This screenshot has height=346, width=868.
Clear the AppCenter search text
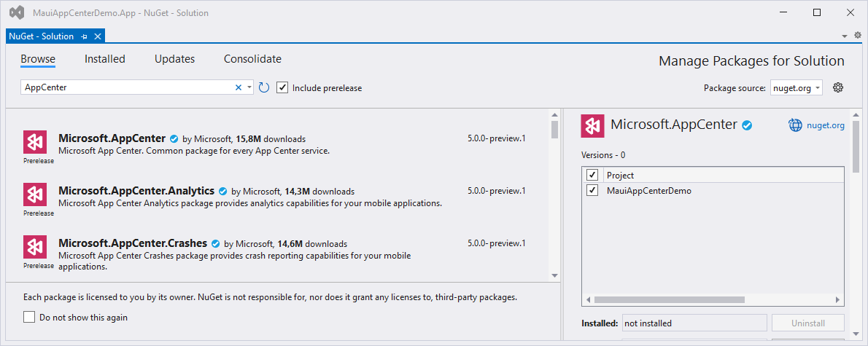click(x=238, y=87)
